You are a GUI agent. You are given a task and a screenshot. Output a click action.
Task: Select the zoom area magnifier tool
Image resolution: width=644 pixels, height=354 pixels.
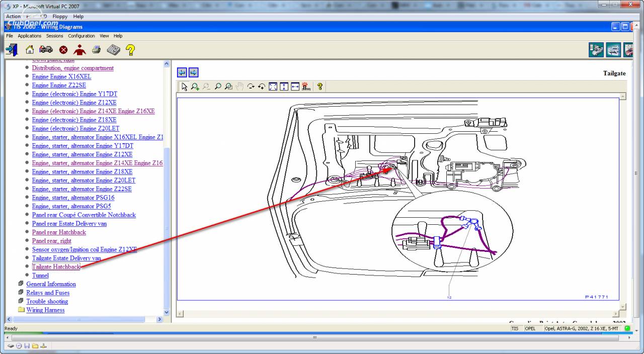pyautogui.click(x=229, y=87)
